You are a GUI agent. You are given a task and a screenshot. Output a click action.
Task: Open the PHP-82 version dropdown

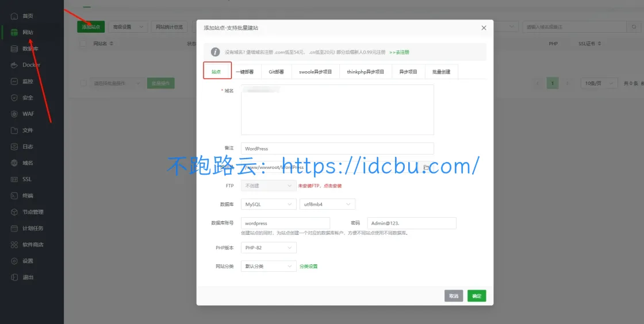[269, 248]
